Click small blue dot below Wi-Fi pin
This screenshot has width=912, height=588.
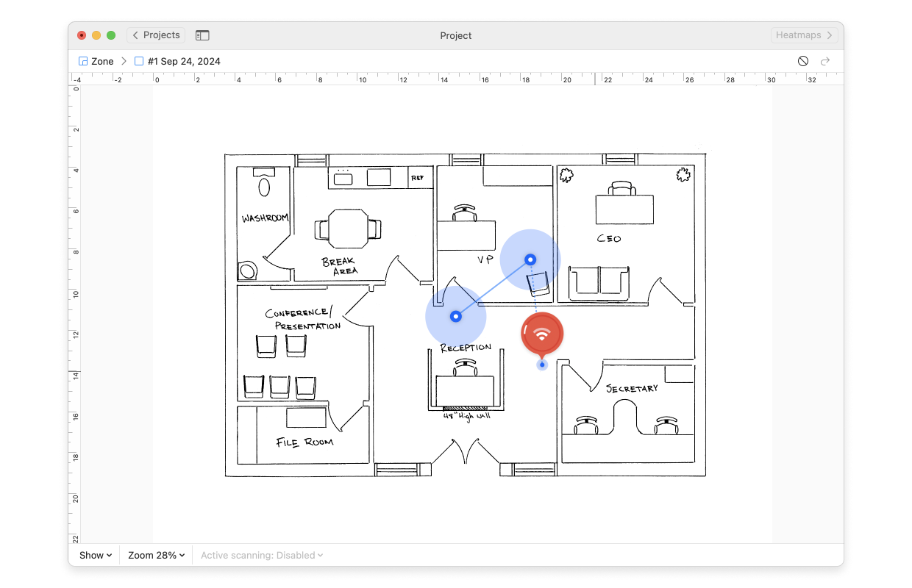point(542,365)
